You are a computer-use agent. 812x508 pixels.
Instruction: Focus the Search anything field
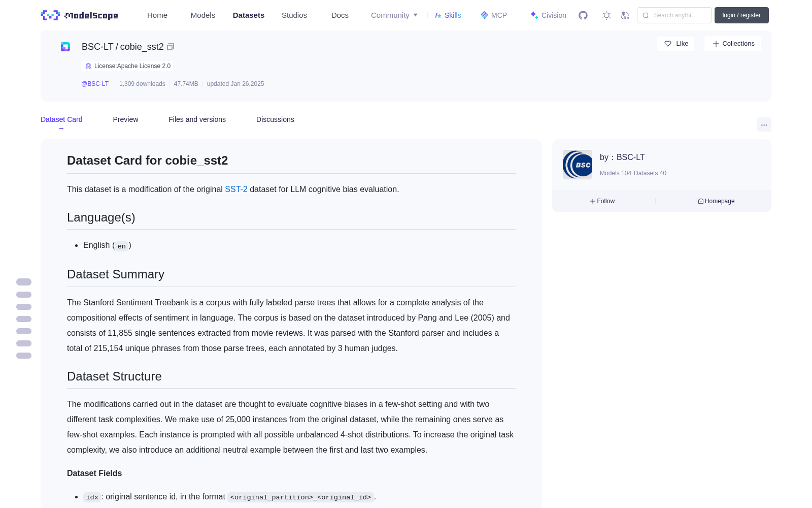(x=674, y=15)
